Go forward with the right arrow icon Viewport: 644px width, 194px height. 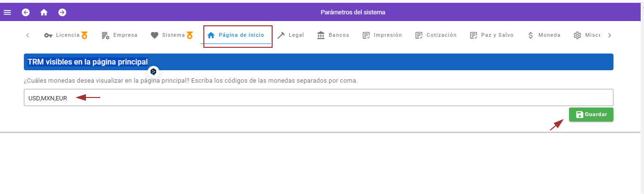click(x=62, y=12)
